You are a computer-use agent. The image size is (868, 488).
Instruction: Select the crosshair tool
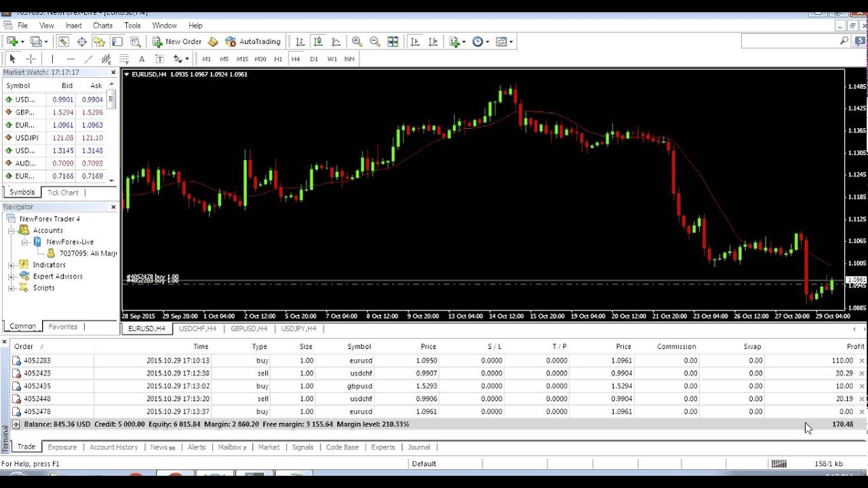tap(31, 59)
